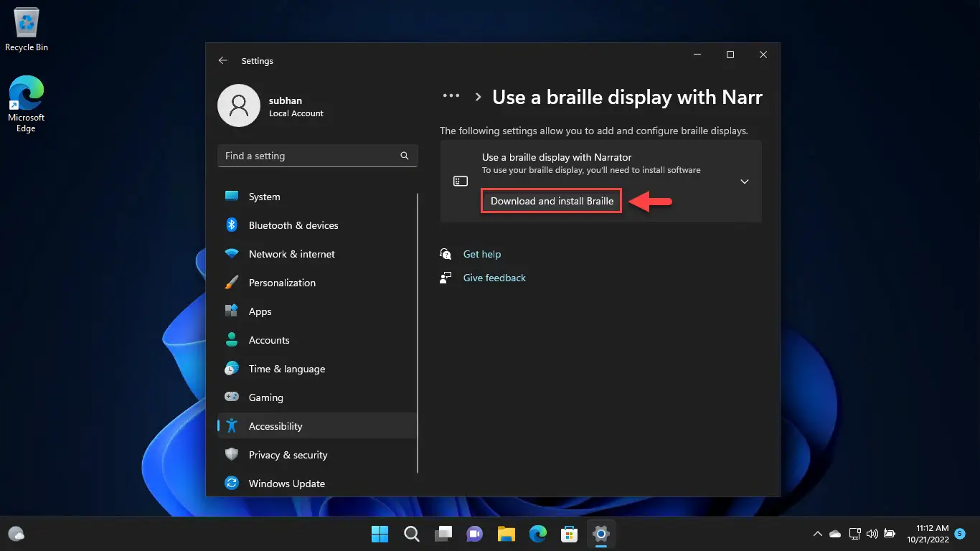Click the Get help icon
Image resolution: width=980 pixels, height=551 pixels.
point(446,254)
